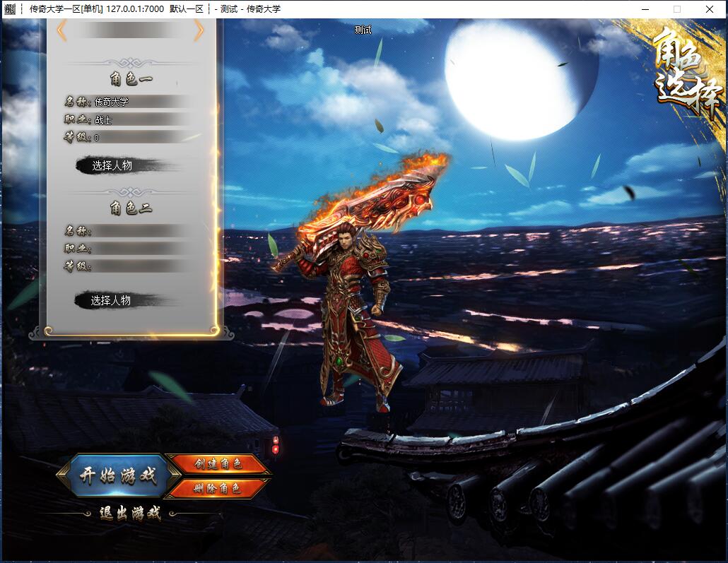Click the left orange arrow above character panel
The height and width of the screenshot is (563, 728).
point(61,31)
